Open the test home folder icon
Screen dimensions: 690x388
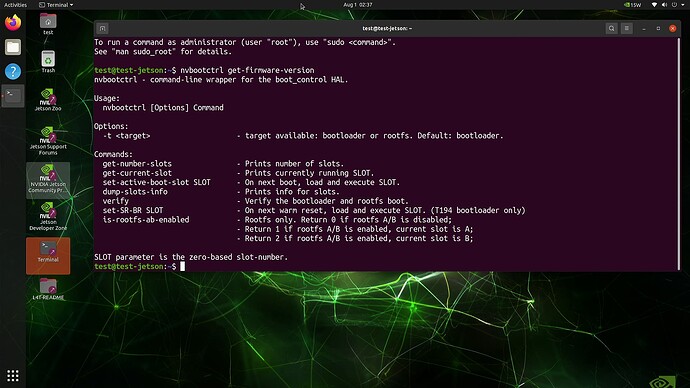point(48,24)
